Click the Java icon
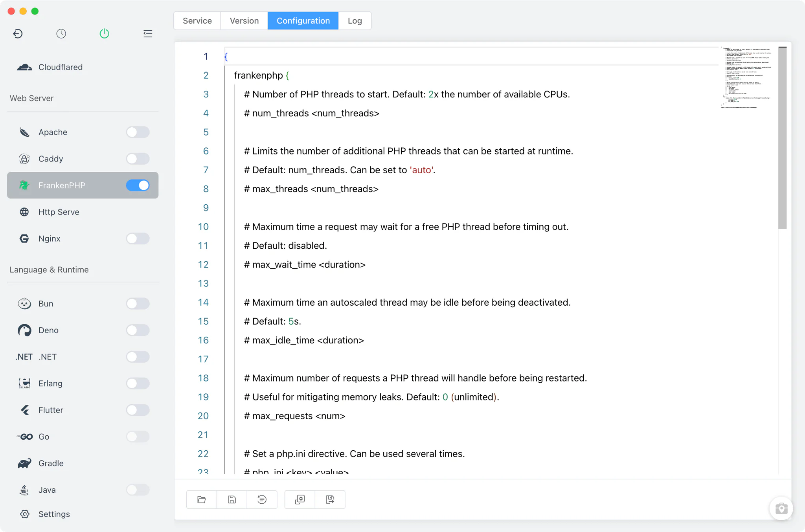Viewport: 805px width, 532px height. tap(24, 490)
